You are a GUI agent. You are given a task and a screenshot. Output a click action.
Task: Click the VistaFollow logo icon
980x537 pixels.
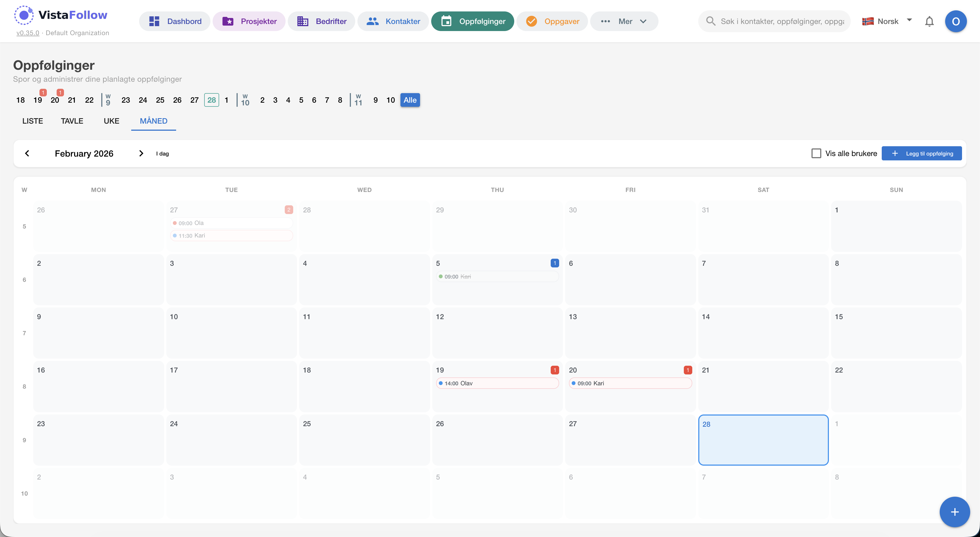tap(24, 15)
